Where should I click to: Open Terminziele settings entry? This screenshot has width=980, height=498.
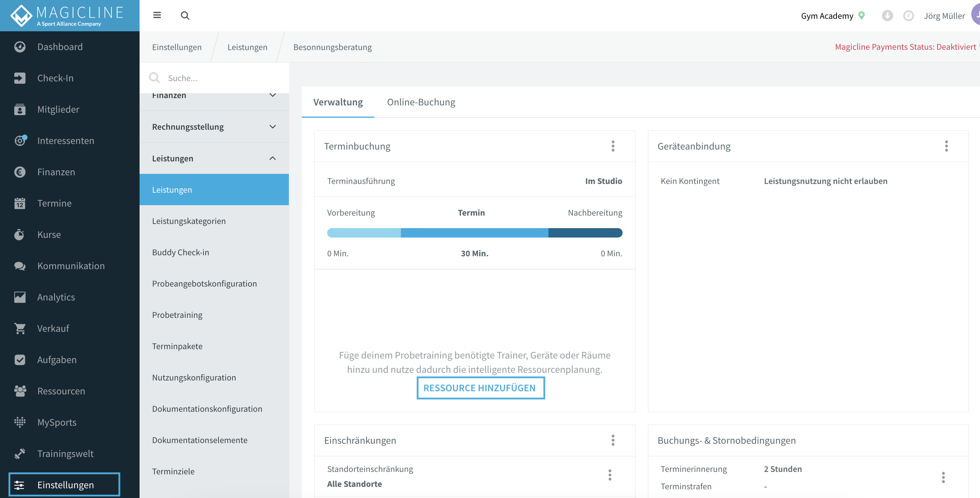[214, 471]
